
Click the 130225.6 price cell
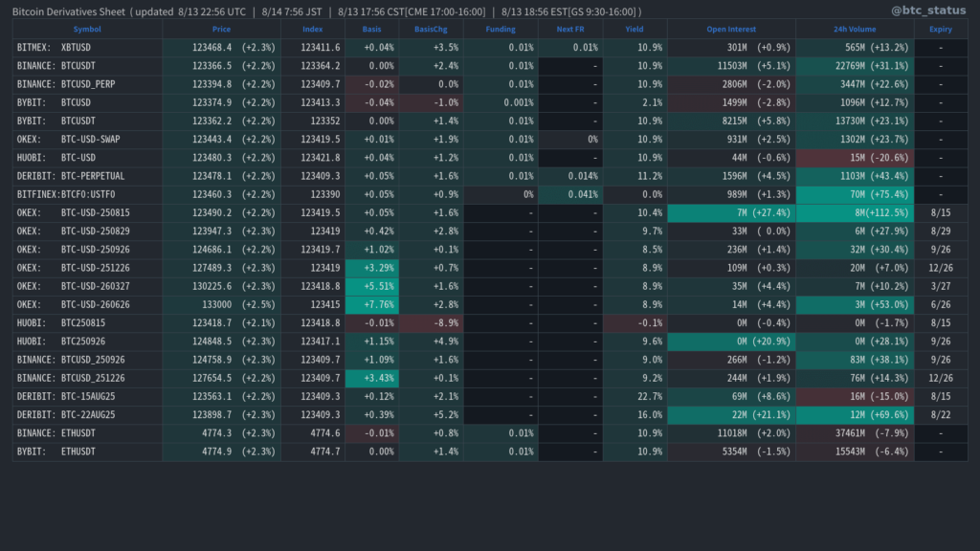pyautogui.click(x=222, y=286)
